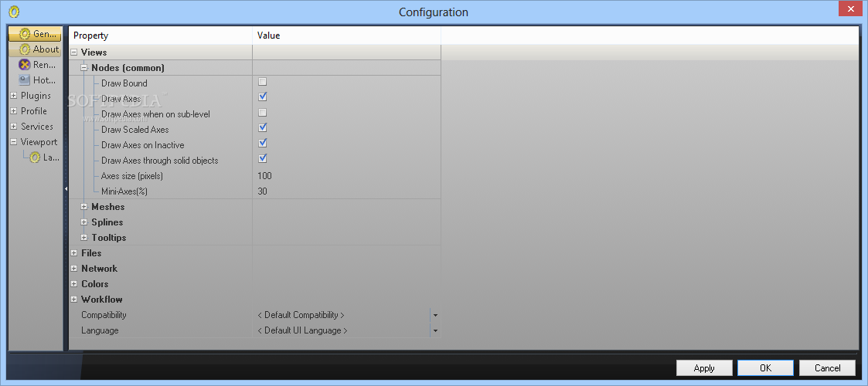Toggle Draw Axes when on sub-level checkbox
868x386 pixels.
(x=263, y=112)
